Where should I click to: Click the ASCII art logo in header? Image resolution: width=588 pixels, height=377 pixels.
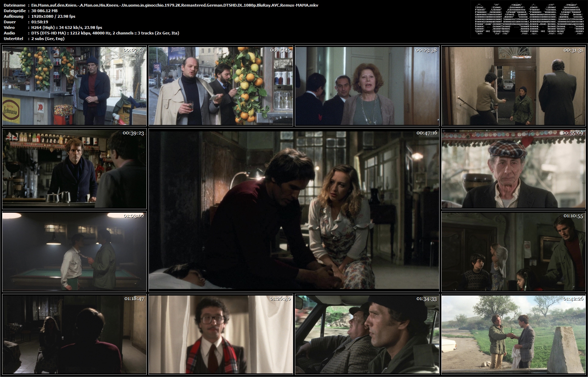(527, 19)
